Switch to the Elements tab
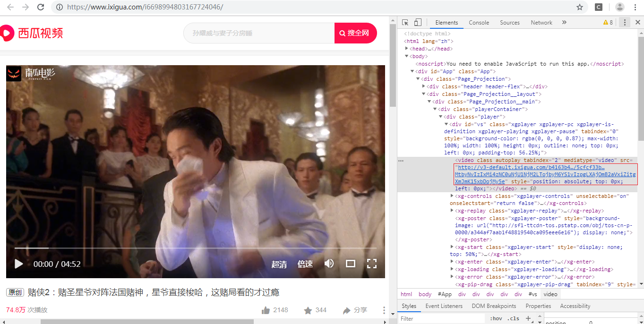The image size is (644, 324). 447,22
